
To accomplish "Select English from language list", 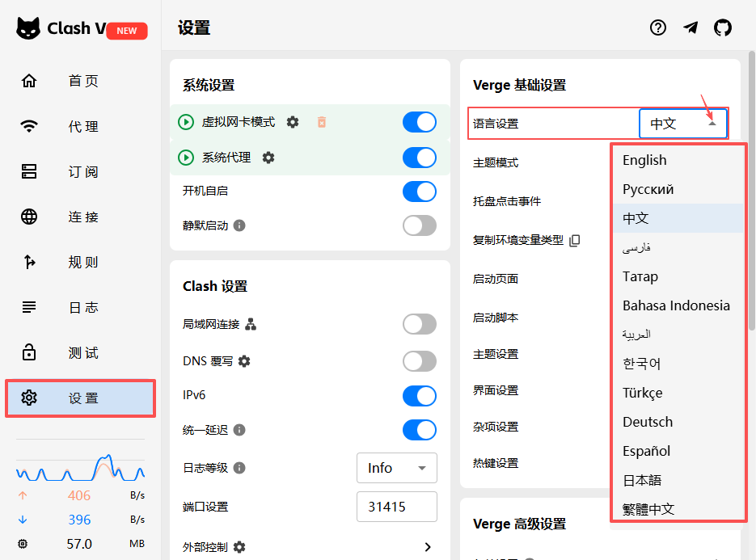I will pyautogui.click(x=678, y=160).
